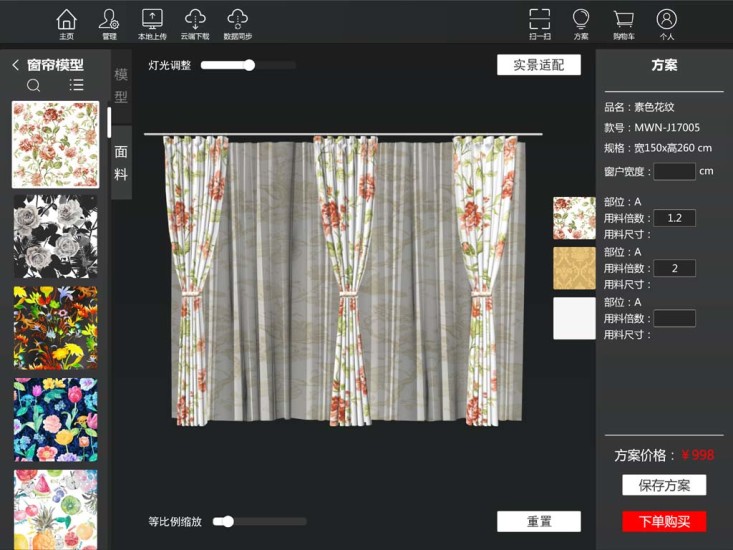Open the 个人 profile icon

667,22
